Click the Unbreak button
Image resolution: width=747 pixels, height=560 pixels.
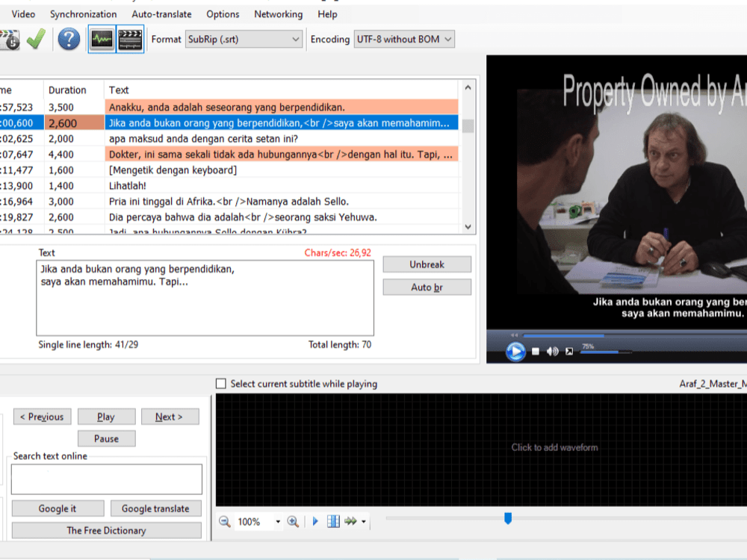427,264
